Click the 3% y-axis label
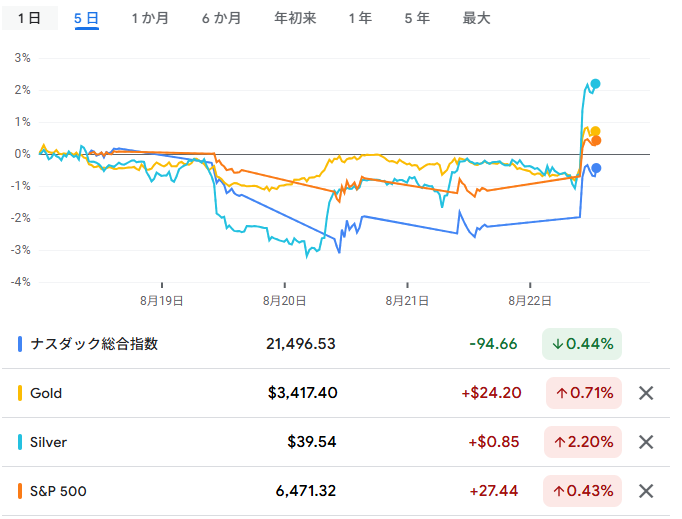 tap(22, 58)
